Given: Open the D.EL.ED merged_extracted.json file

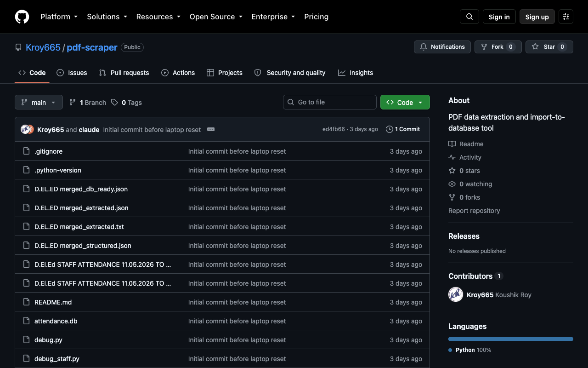Looking at the screenshot, I should pyautogui.click(x=81, y=208).
